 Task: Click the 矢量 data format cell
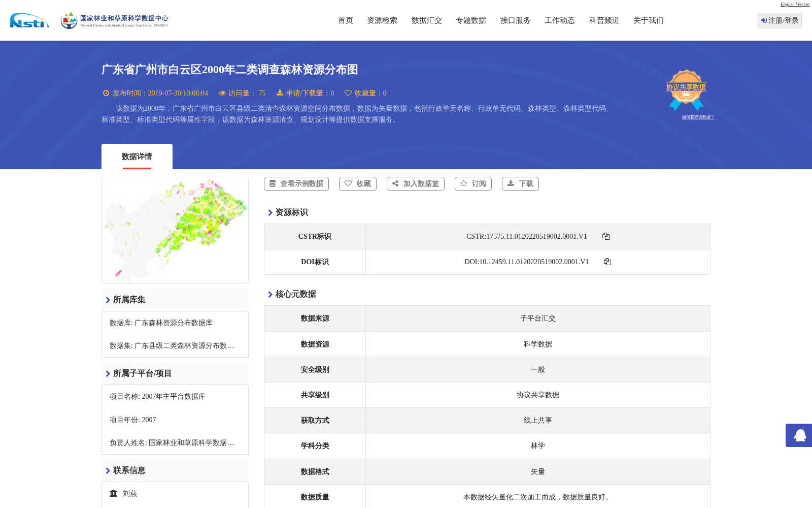pyautogui.click(x=538, y=472)
